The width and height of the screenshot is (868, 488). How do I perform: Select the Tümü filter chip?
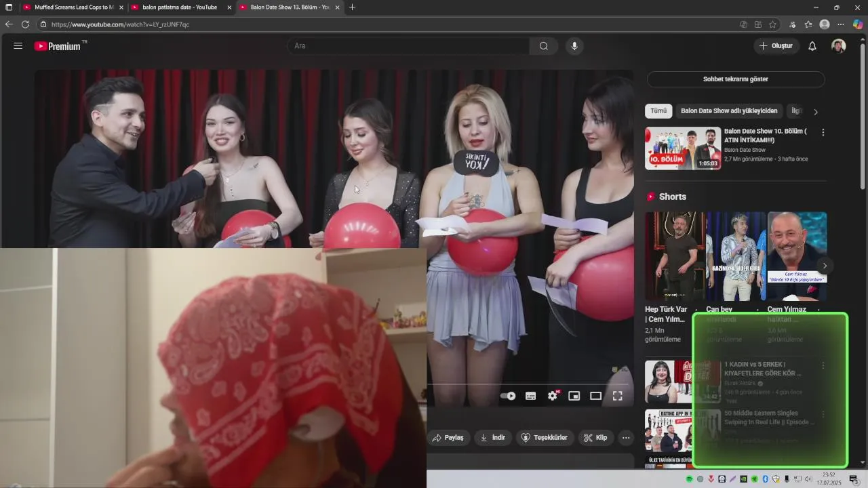pos(658,111)
